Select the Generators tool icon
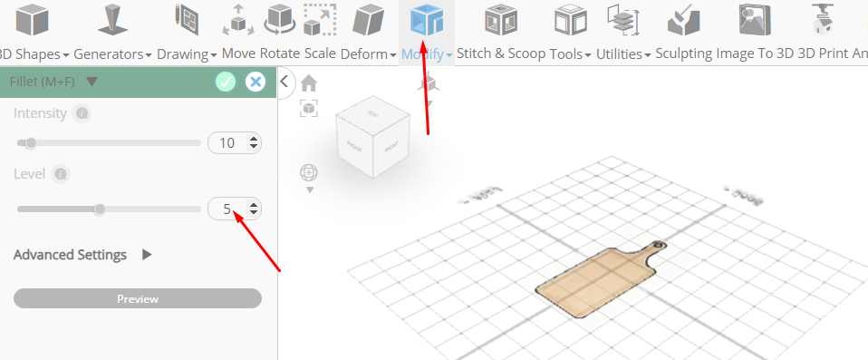The image size is (868, 360). click(113, 20)
